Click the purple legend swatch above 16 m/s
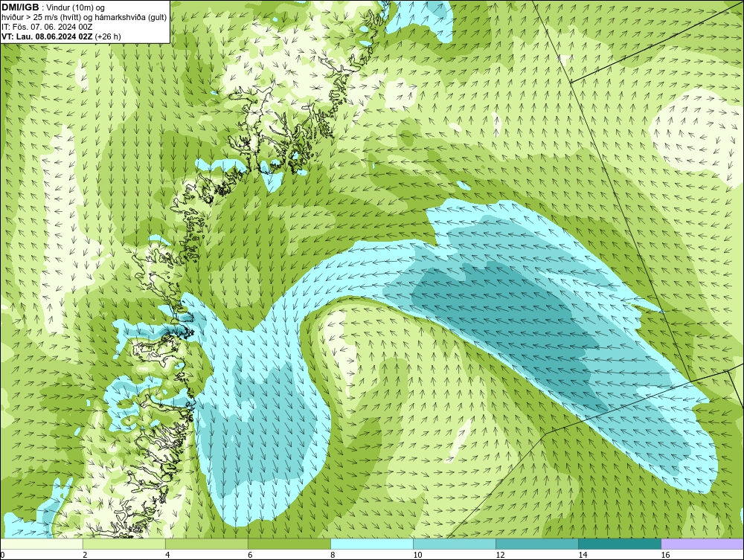This screenshot has height=560, width=744. pyautogui.click(x=702, y=544)
